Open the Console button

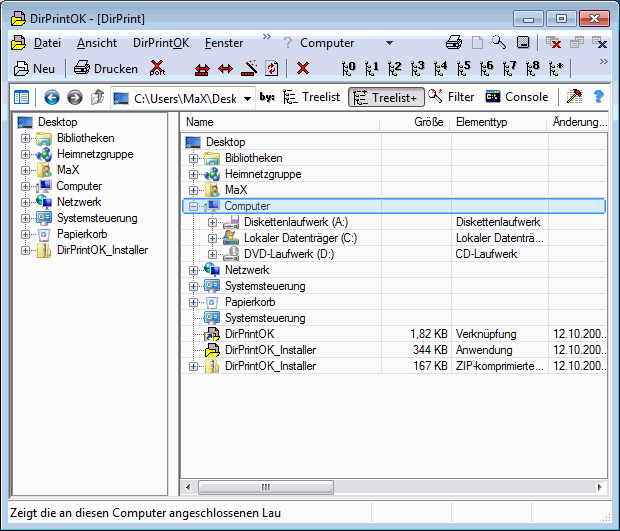(517, 97)
